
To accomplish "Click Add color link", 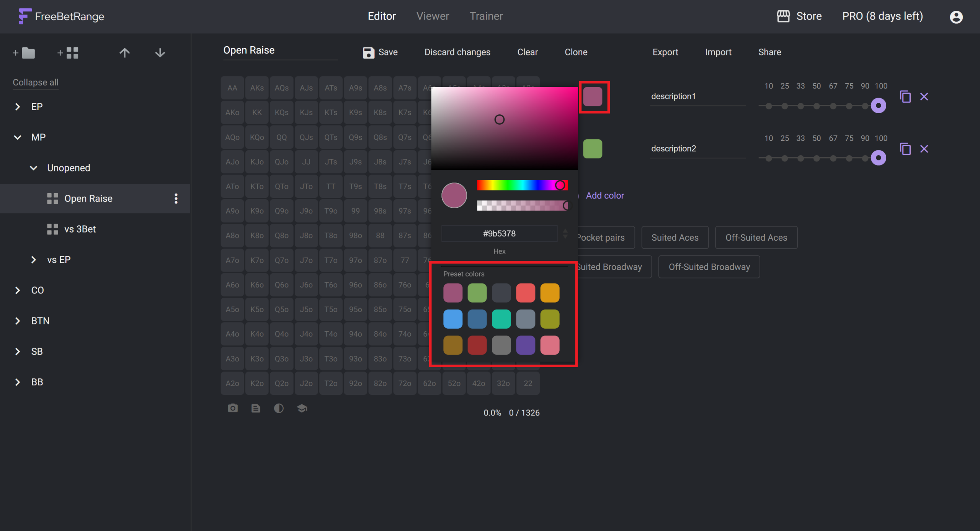I will coord(605,195).
